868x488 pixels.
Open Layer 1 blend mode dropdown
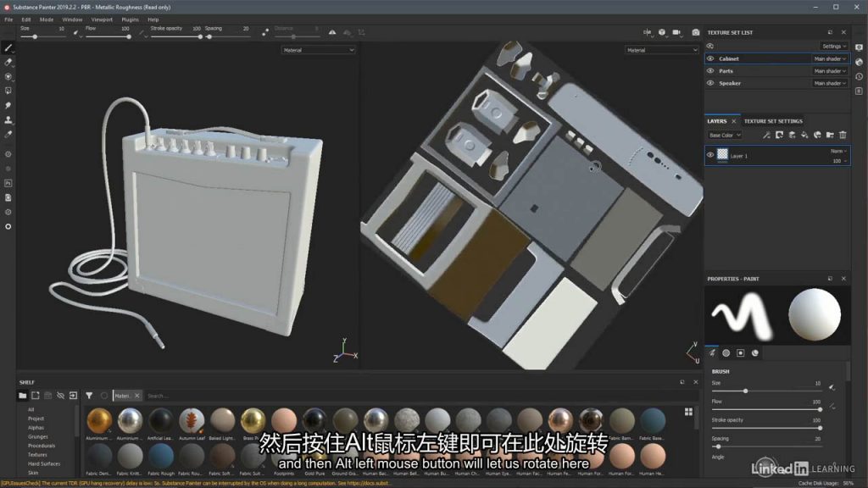[838, 151]
